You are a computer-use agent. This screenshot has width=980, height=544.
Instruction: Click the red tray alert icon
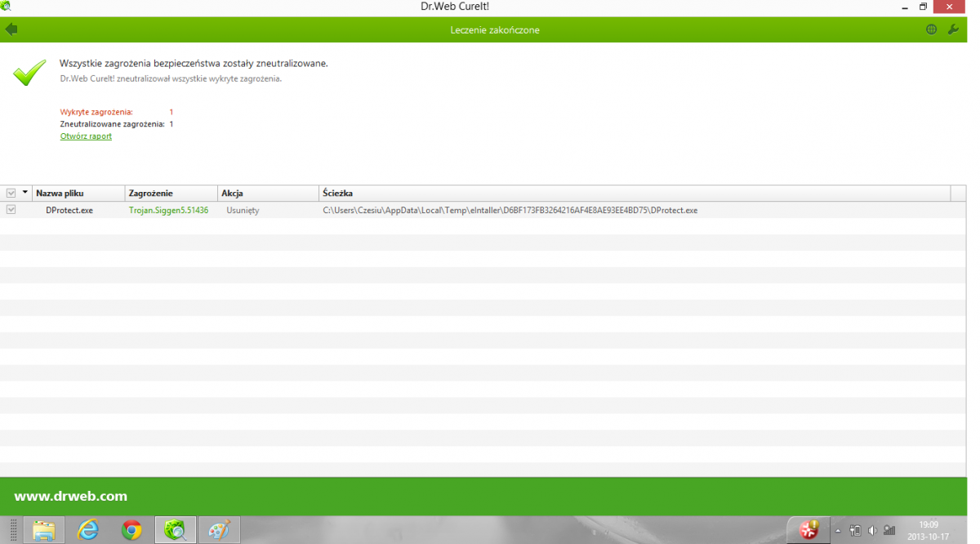[x=808, y=530]
